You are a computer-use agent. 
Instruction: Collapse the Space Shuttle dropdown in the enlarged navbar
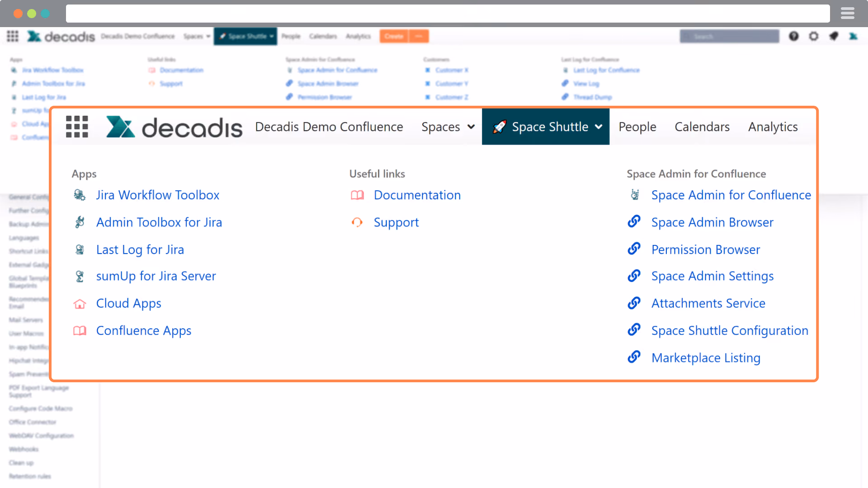(546, 127)
